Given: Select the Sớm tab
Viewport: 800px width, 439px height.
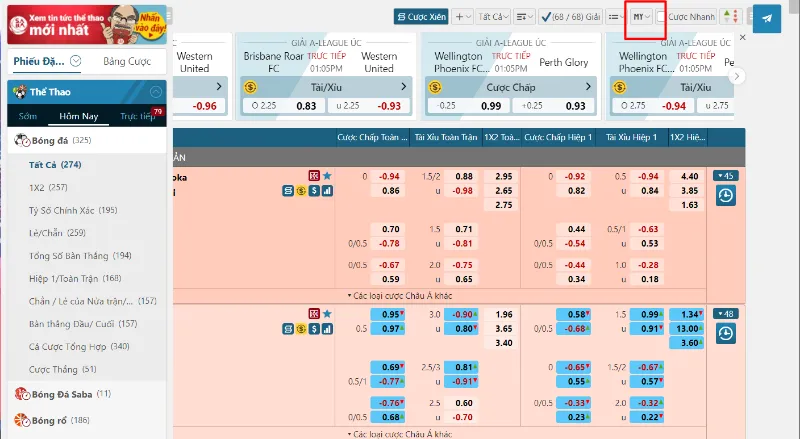Looking at the screenshot, I should tap(28, 116).
